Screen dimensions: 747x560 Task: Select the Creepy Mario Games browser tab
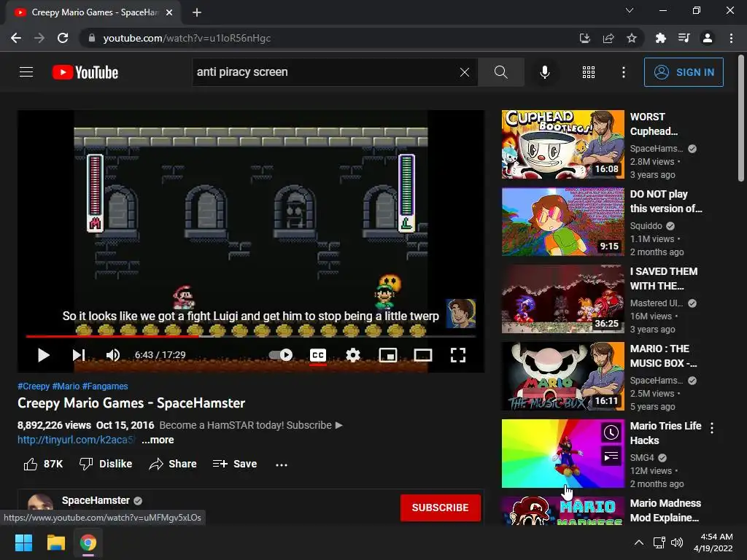[x=93, y=12]
